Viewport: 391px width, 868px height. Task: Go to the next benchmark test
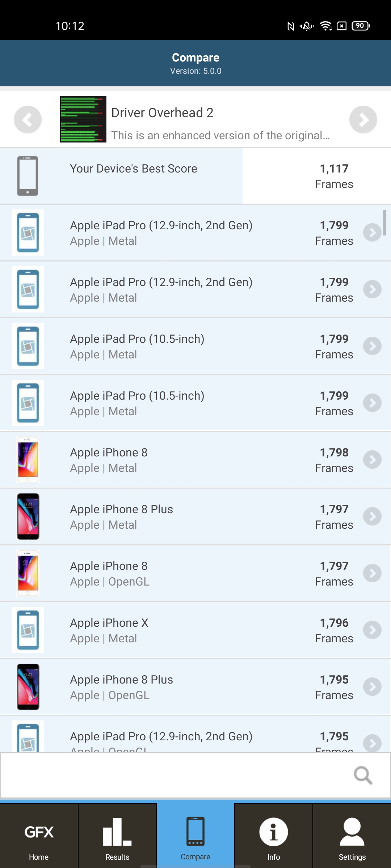(x=363, y=119)
